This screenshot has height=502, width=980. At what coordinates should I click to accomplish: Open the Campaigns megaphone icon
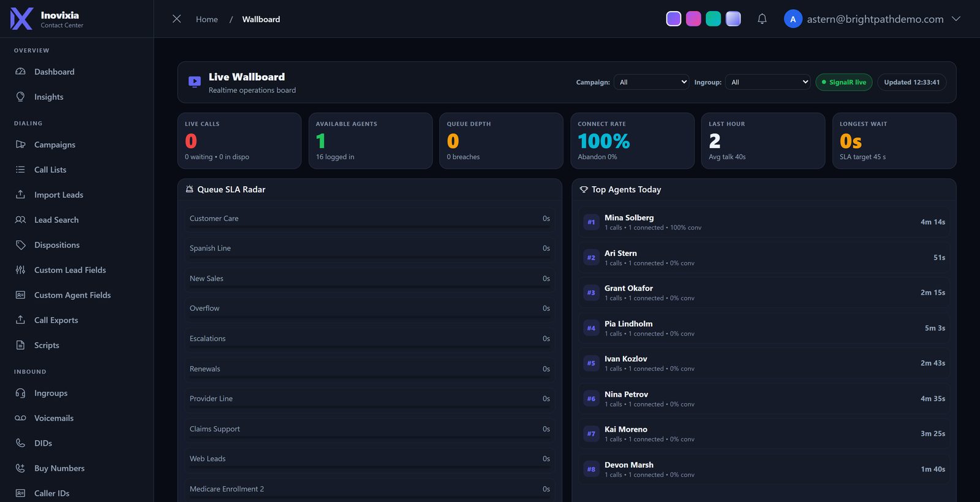[x=20, y=144]
